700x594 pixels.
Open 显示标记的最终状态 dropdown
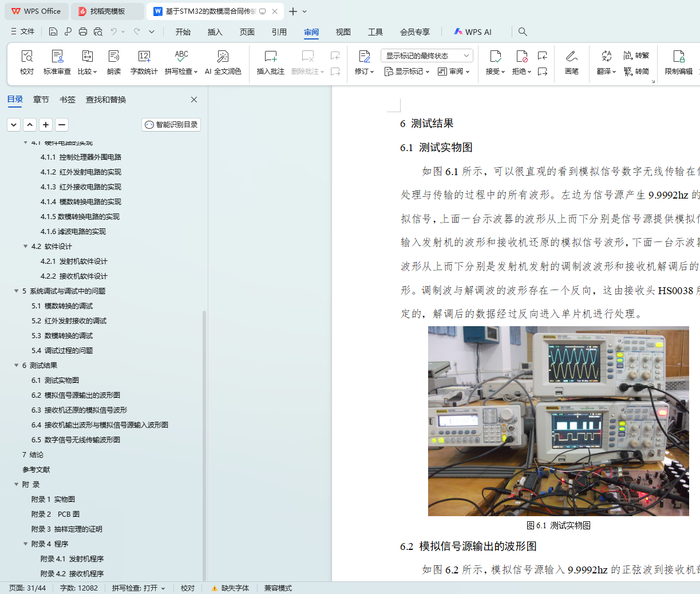coord(426,56)
